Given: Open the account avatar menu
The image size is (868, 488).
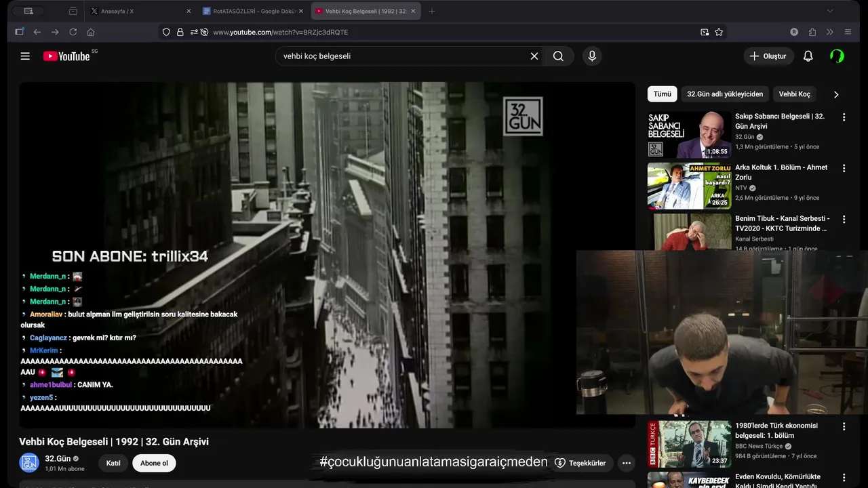Looking at the screenshot, I should pyautogui.click(x=837, y=56).
